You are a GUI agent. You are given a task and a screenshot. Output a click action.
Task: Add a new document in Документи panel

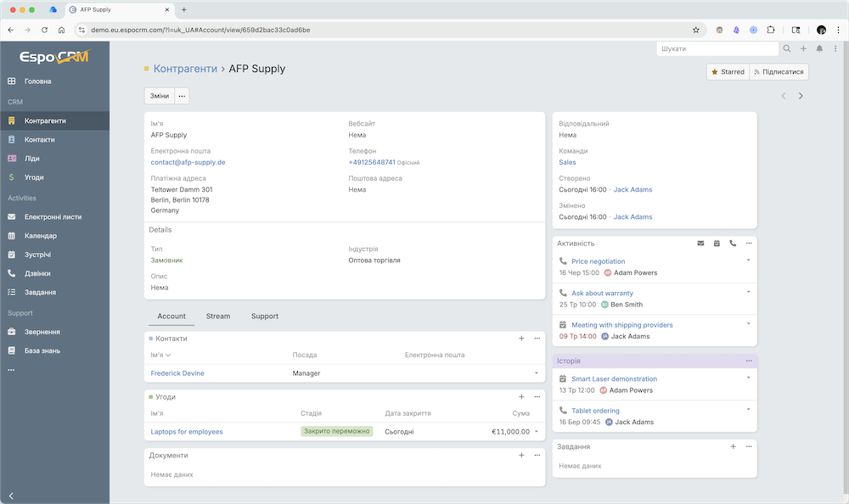tap(521, 456)
